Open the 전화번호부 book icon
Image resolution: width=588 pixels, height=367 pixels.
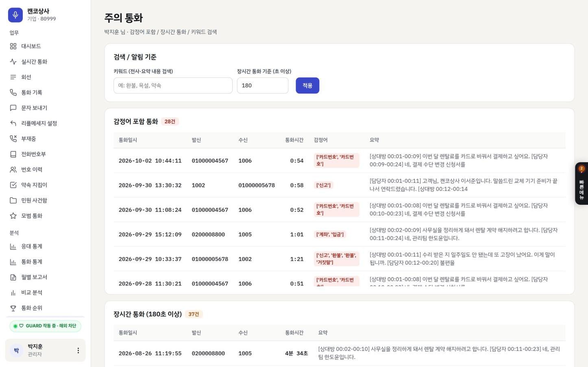(13, 154)
